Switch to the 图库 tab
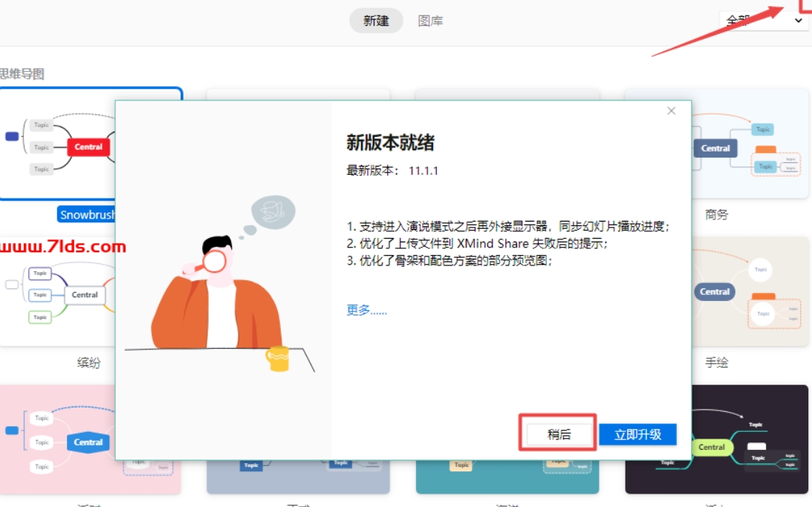This screenshot has width=812, height=507. coord(430,21)
